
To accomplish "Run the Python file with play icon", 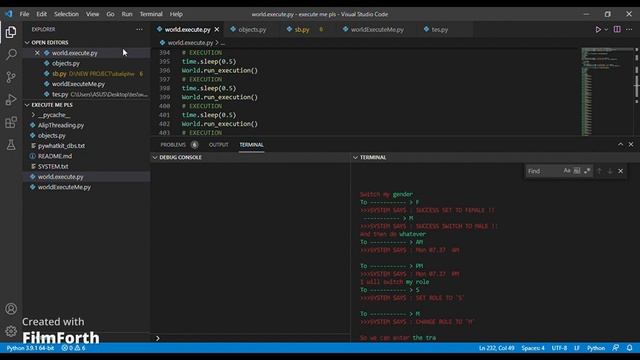I will (x=598, y=29).
